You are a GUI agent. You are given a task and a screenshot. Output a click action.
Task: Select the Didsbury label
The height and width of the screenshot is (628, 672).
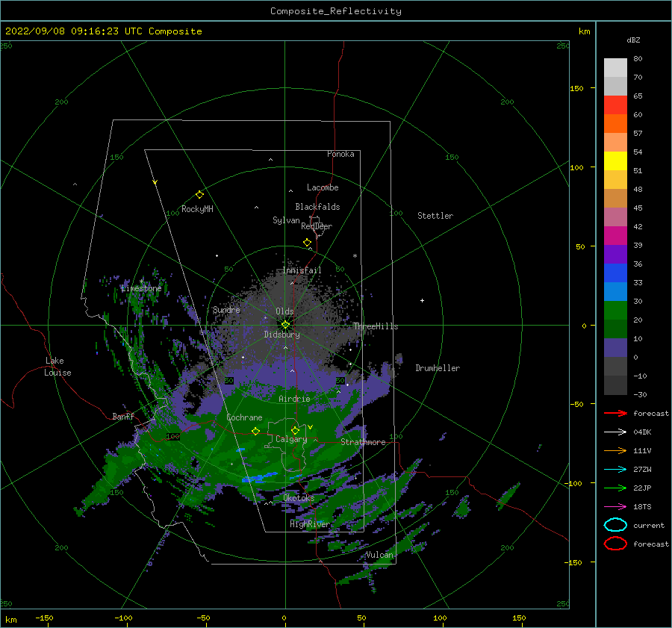pyautogui.click(x=282, y=335)
